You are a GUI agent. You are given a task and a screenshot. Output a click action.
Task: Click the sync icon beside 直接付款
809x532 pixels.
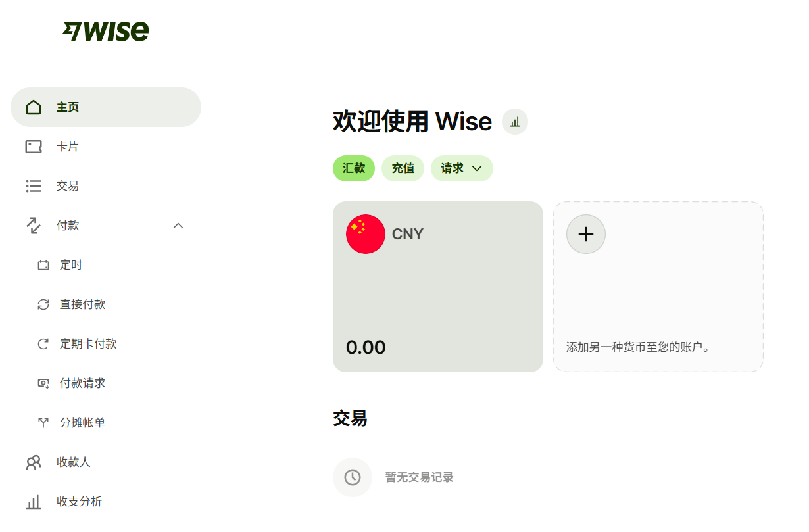[43, 304]
